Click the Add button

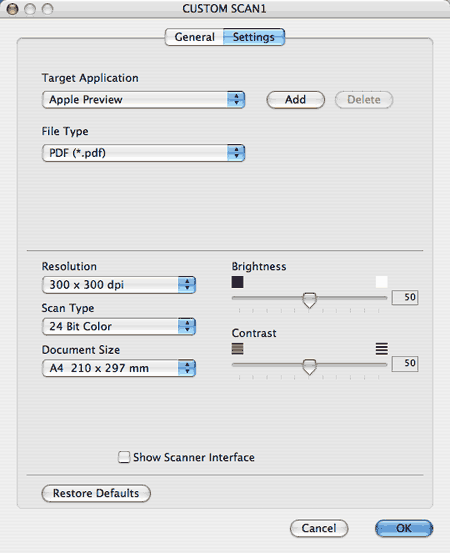click(296, 100)
